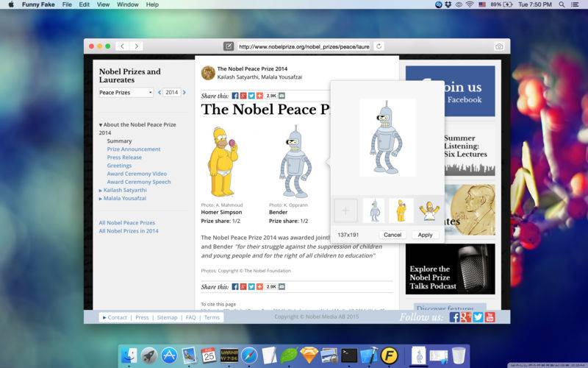Open the Award Ceremony Video link
The image size is (588, 368).
(137, 174)
